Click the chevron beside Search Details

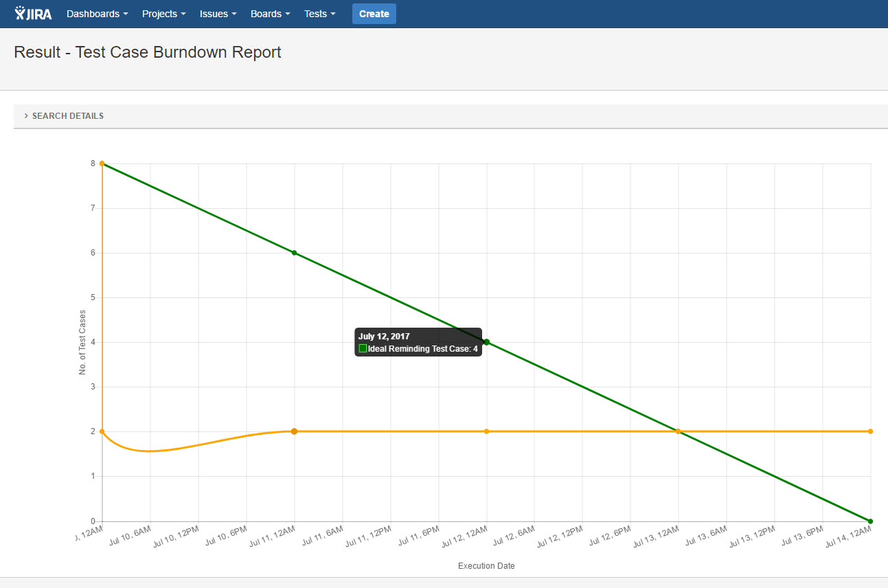click(26, 116)
